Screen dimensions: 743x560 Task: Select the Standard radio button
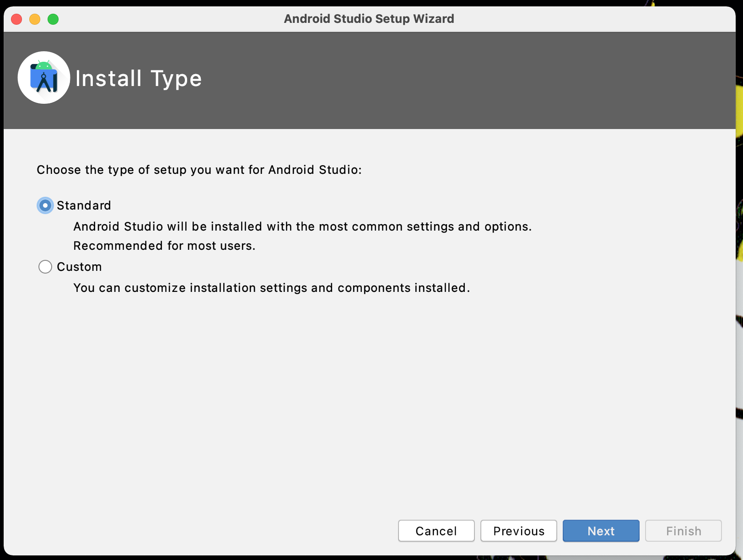(x=45, y=205)
